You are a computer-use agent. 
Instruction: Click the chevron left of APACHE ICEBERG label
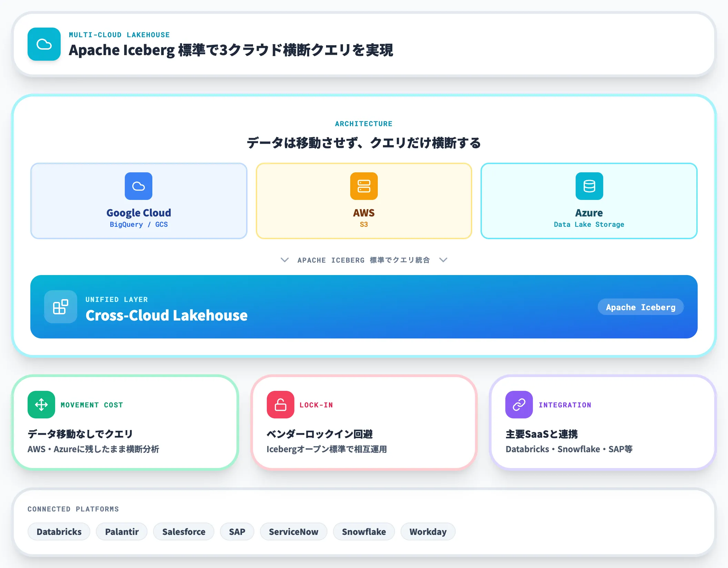[285, 260]
